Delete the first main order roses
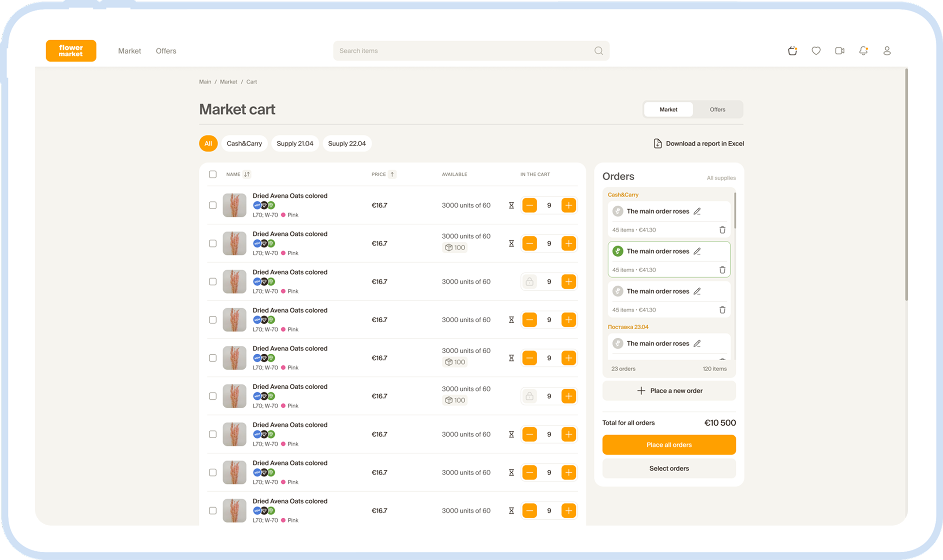Viewport: 943px width, 560px height. 722,230
